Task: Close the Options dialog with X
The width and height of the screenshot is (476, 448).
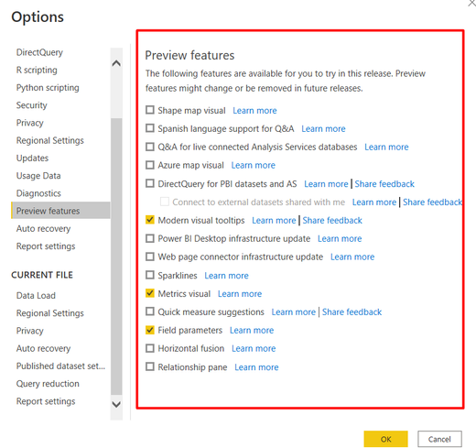Action: (471, 3)
